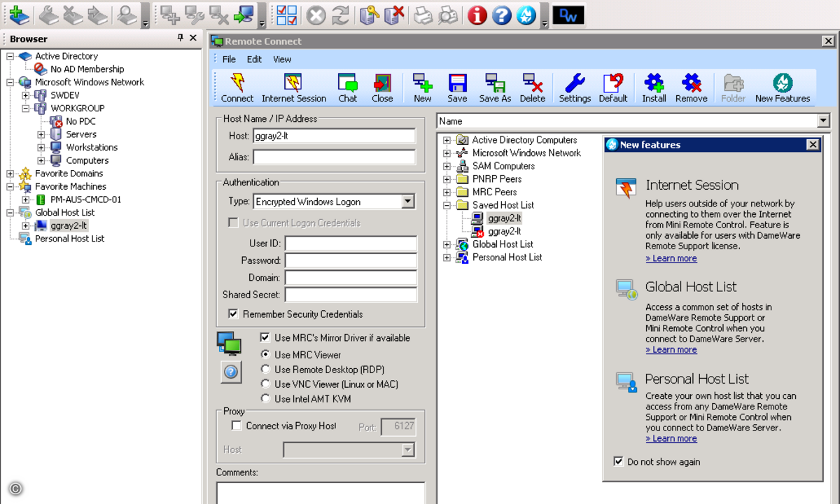Toggle Remember Security Credentials checkbox
The height and width of the screenshot is (504, 840).
point(234,314)
